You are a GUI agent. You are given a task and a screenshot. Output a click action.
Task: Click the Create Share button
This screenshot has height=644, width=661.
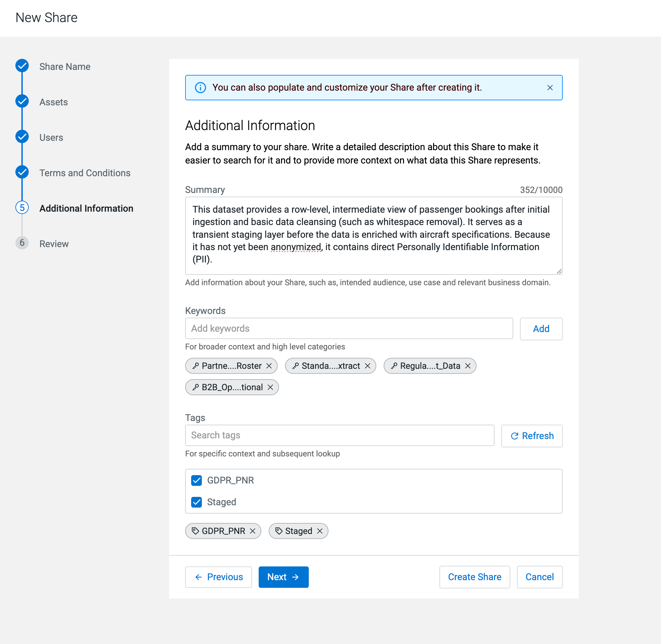(x=475, y=577)
